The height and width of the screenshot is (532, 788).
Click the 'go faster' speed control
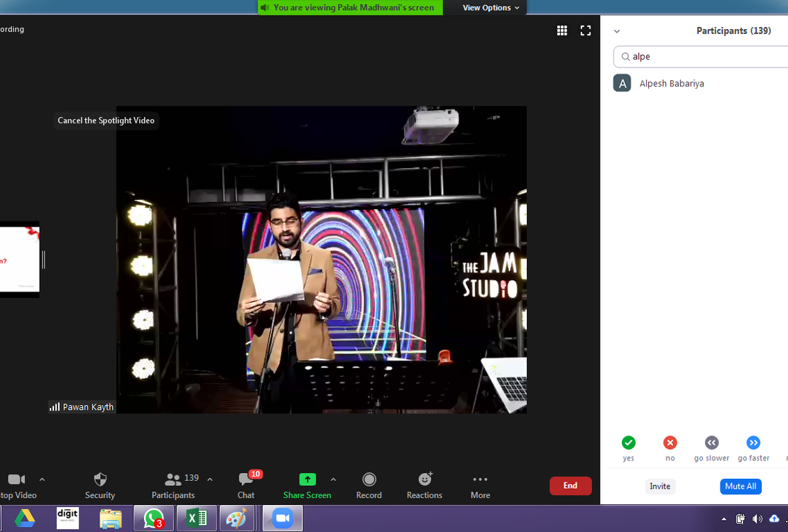[x=753, y=443]
